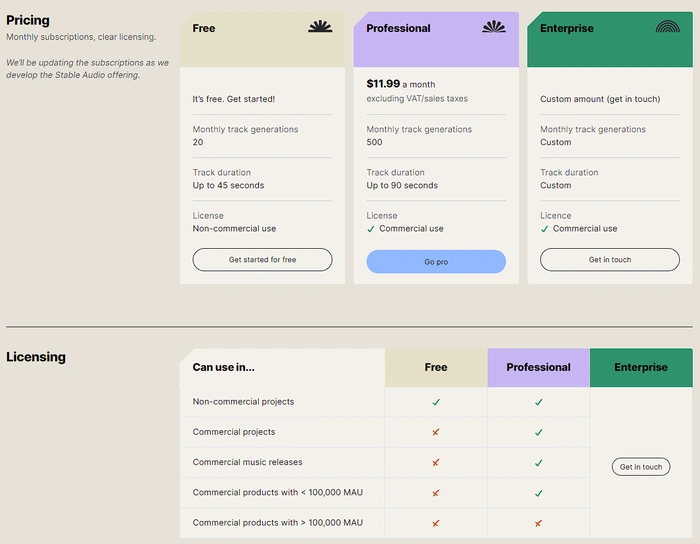
Task: Click Enterprise card Track duration Custom value
Action: [555, 185]
